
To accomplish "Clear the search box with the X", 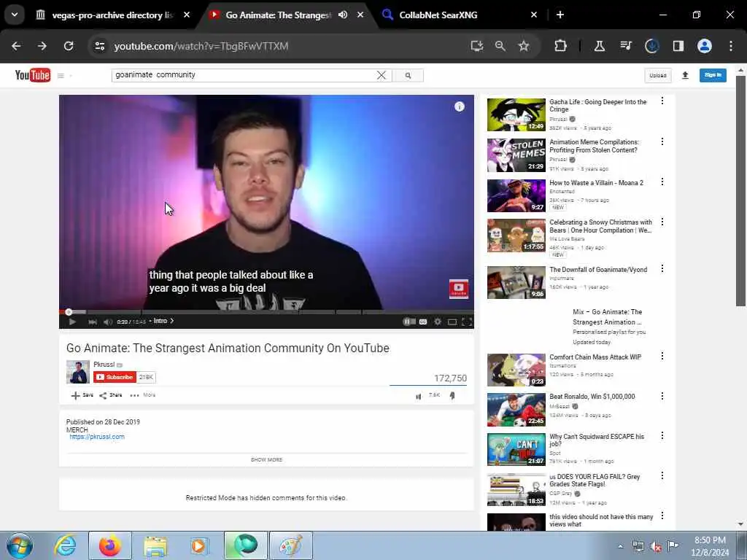I will 381,75.
